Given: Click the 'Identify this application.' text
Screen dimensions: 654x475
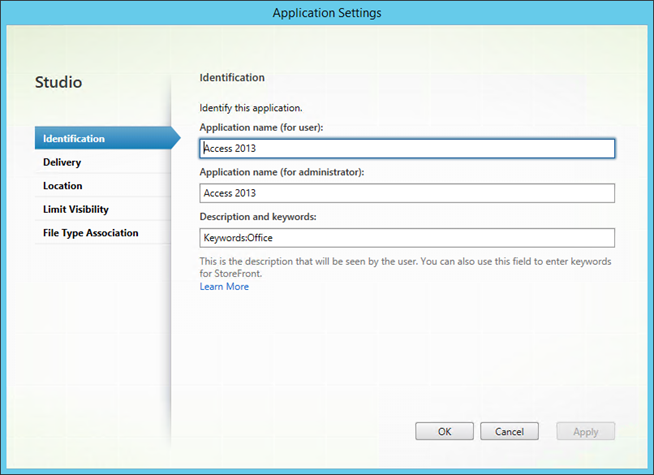Looking at the screenshot, I should 251,108.
